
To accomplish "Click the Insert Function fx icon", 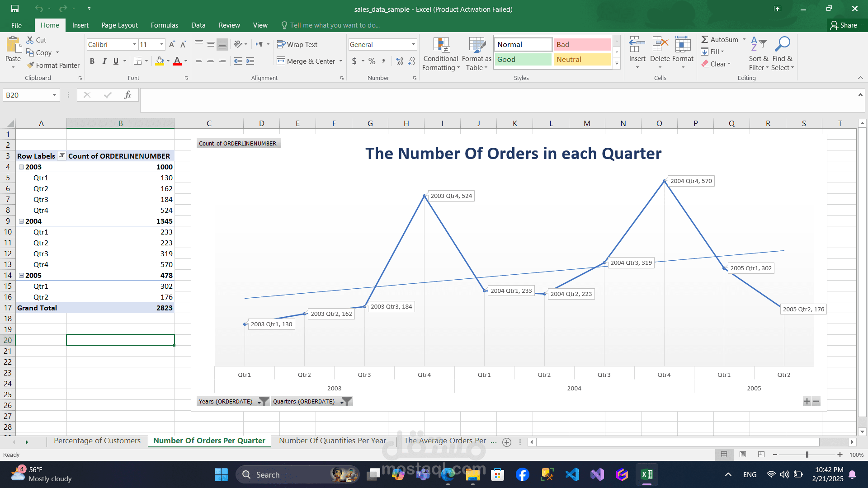I will [128, 95].
